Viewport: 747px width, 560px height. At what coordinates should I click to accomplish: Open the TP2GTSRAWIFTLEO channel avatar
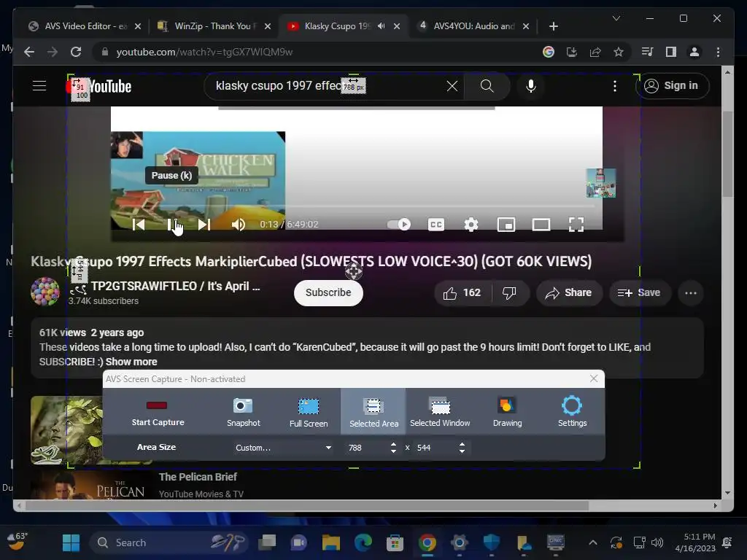tap(45, 292)
